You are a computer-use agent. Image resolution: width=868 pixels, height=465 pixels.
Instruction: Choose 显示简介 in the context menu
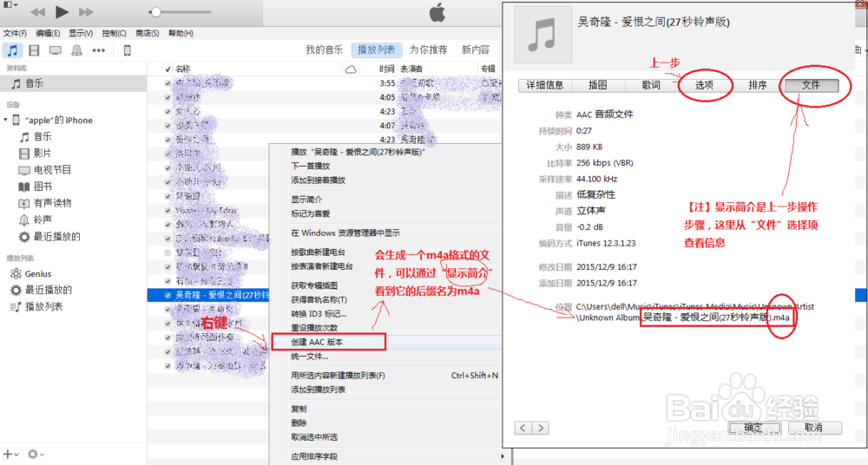[x=306, y=200]
